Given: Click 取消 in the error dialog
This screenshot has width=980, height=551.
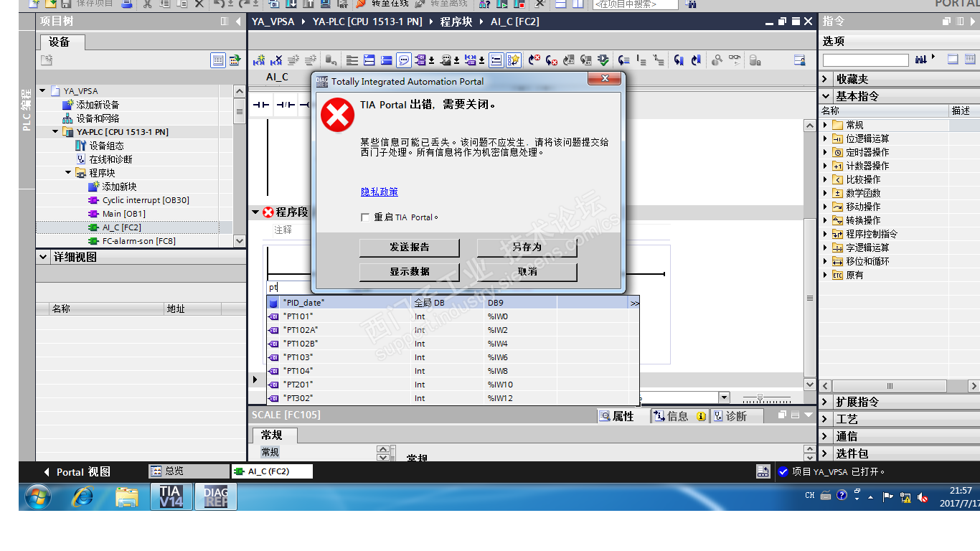Looking at the screenshot, I should 527,272.
